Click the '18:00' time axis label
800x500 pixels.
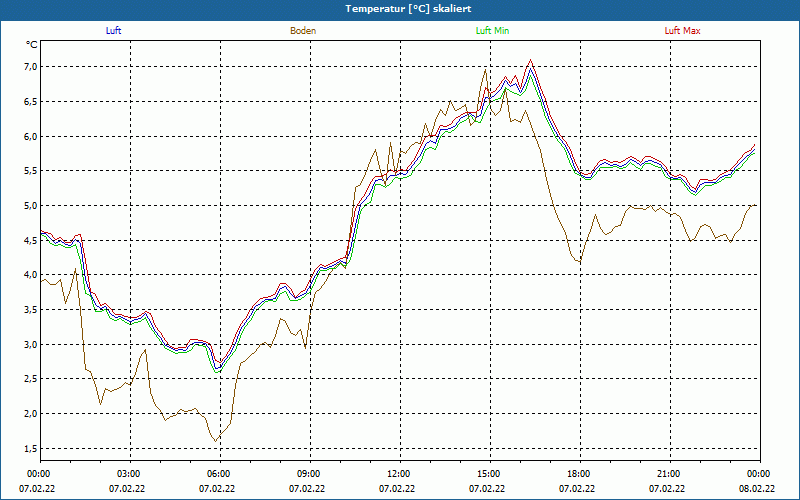click(580, 474)
